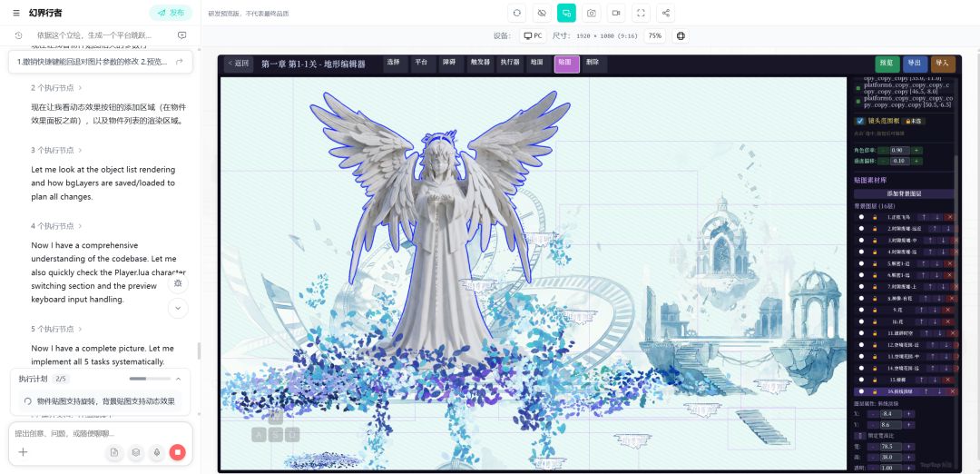Click the document icon below chat input
Image resolution: width=980 pixels, height=474 pixels.
point(114,451)
